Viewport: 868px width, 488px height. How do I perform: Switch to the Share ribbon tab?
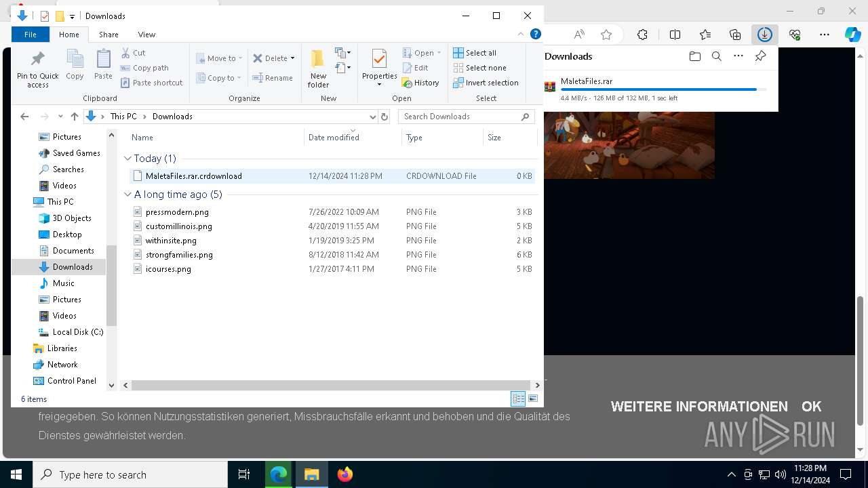pyautogui.click(x=108, y=35)
